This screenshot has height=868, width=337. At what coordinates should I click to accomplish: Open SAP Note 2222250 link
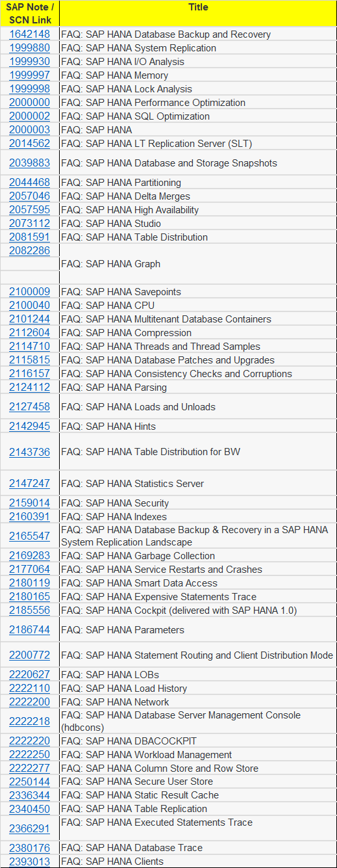(29, 755)
